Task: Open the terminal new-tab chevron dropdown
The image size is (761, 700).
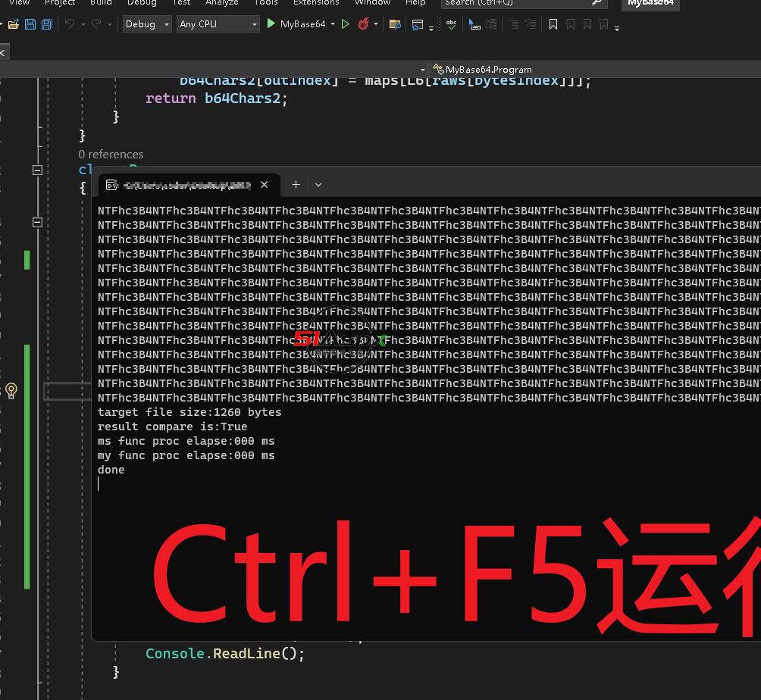Action: point(318,184)
